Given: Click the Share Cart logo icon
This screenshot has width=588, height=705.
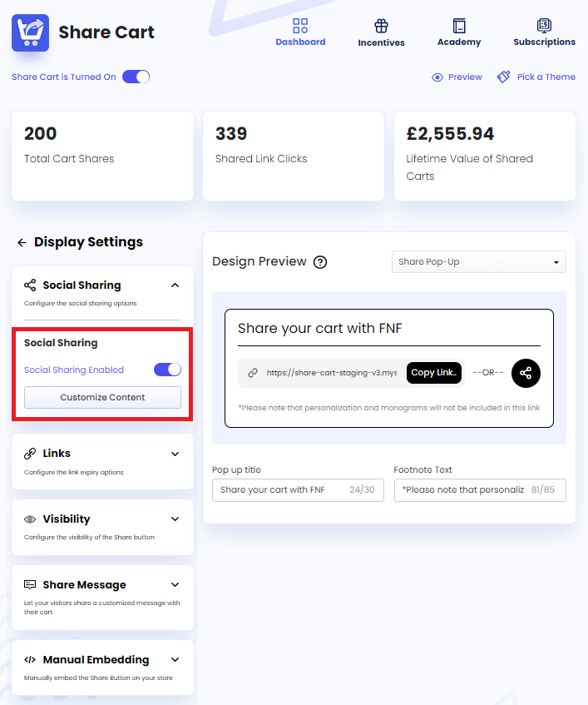Looking at the screenshot, I should click(x=30, y=33).
